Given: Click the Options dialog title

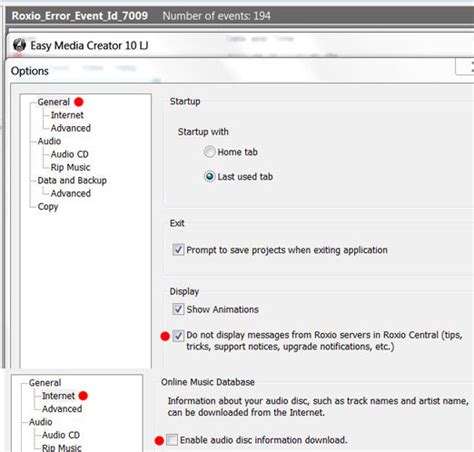Looking at the screenshot, I should [x=30, y=71].
